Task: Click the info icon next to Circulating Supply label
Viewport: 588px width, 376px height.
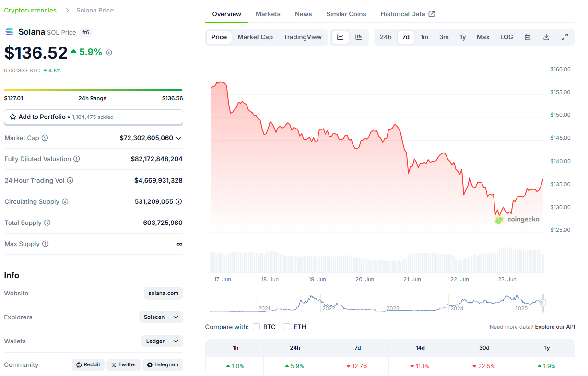Action: point(65,202)
